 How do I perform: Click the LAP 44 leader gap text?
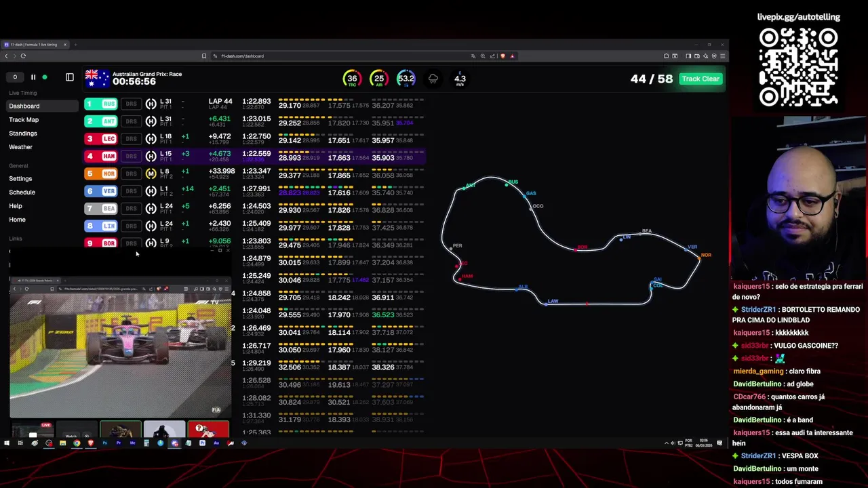[x=220, y=102]
